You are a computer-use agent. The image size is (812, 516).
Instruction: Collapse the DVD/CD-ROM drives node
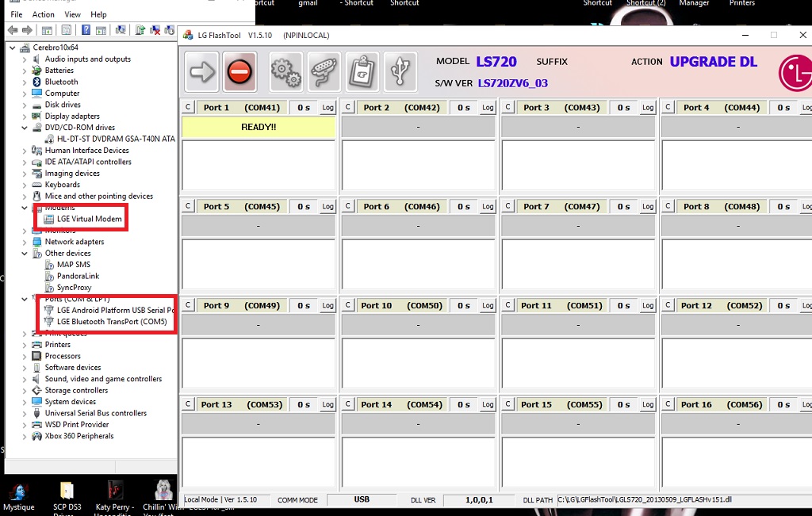point(25,128)
